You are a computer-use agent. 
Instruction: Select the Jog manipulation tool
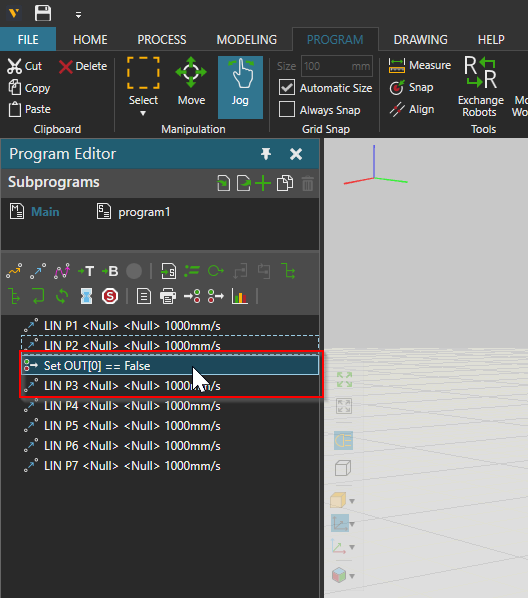[240, 87]
